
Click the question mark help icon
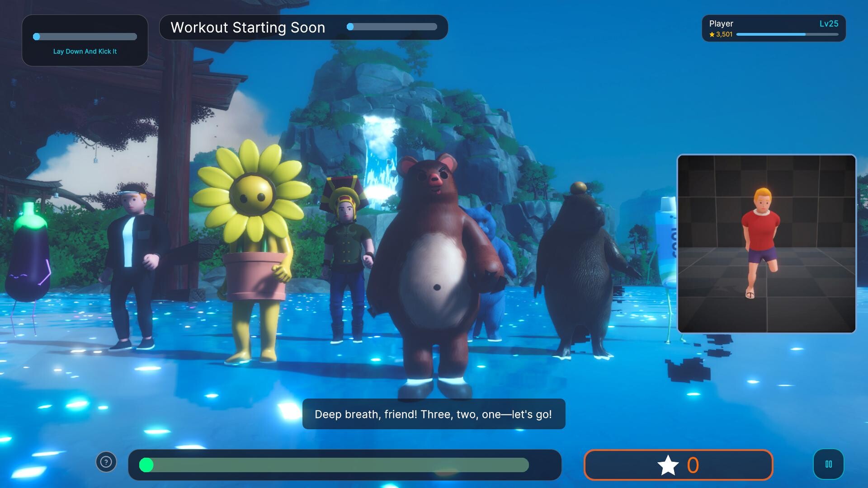(105, 462)
